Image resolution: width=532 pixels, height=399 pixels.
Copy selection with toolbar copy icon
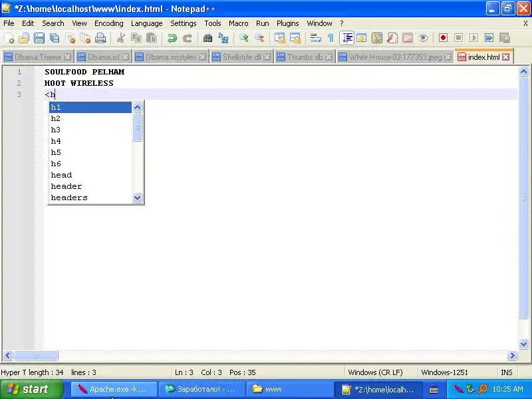pyautogui.click(x=136, y=38)
